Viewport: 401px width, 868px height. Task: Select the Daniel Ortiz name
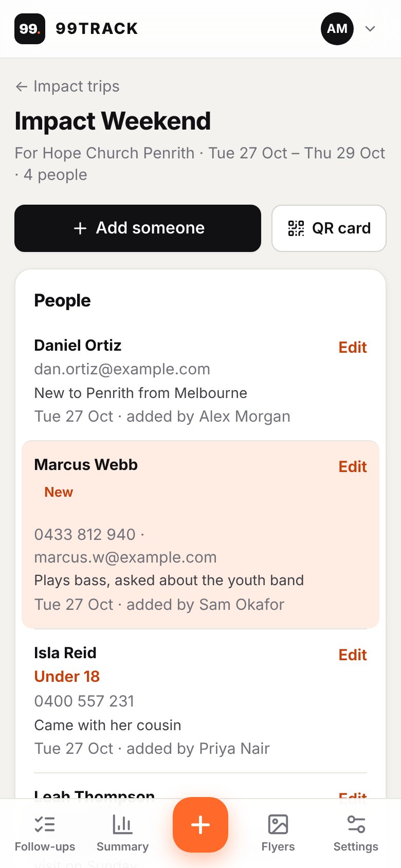(x=78, y=346)
